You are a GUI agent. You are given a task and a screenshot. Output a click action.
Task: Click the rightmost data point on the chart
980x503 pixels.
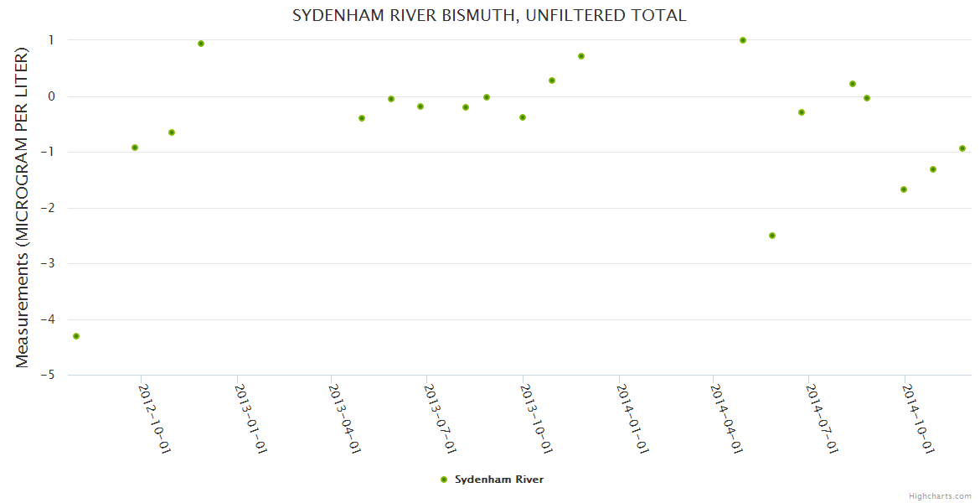[962, 148]
